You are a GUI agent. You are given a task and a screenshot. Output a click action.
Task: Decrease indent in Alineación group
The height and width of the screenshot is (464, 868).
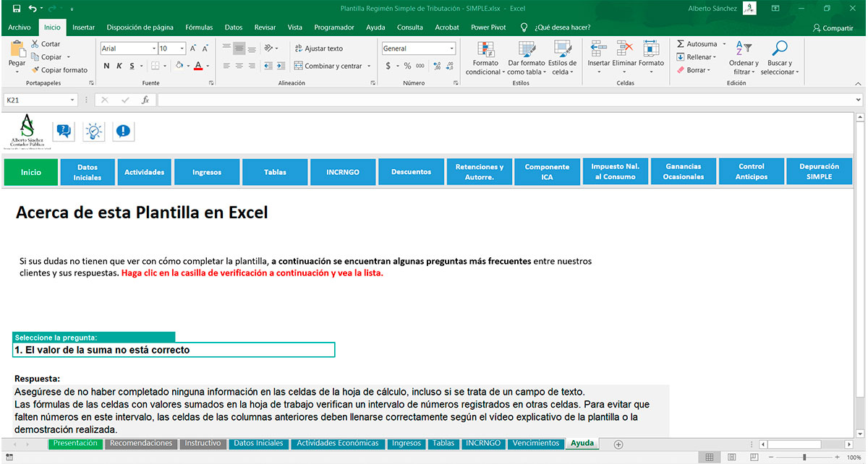[267, 66]
